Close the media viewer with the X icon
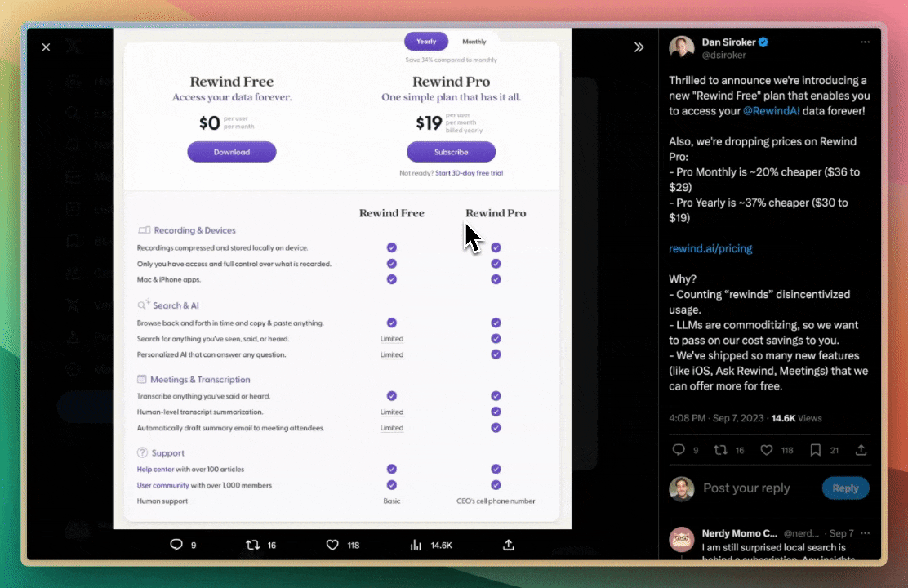Screen dimensions: 908x588 click(47, 47)
